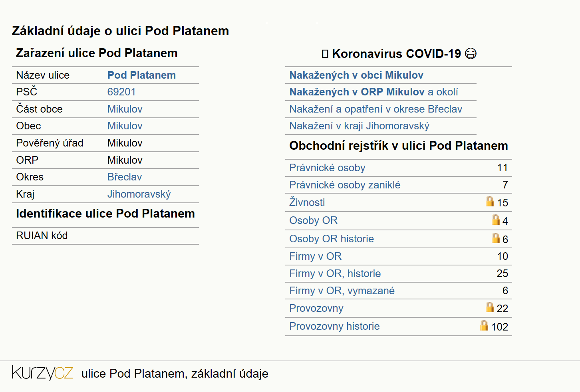This screenshot has height=392, width=580.
Task: Click the lock icon on Osoby OR historie row
Action: (496, 238)
